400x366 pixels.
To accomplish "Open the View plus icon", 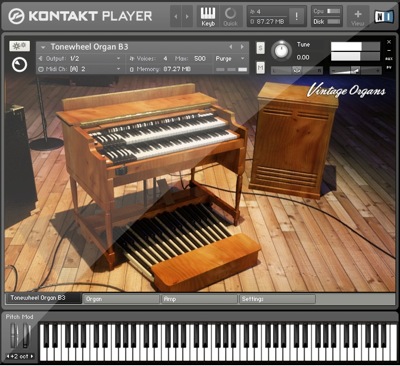I will click(x=358, y=17).
